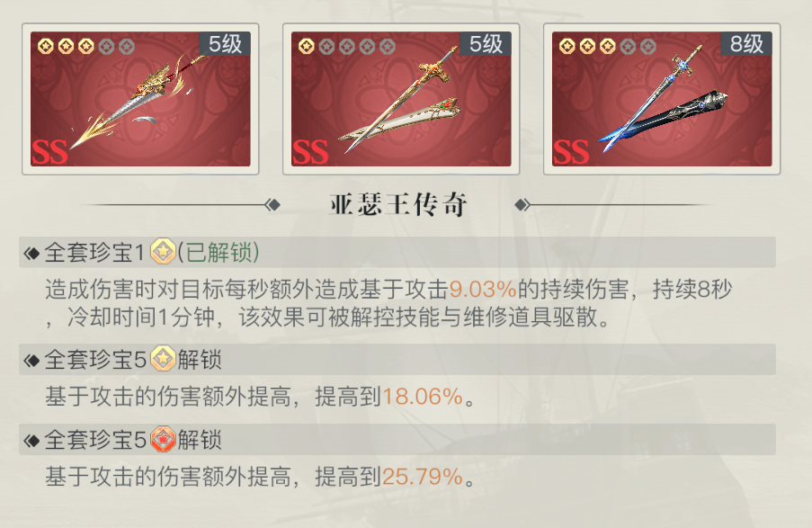The width and height of the screenshot is (812, 528).
Task: Select the blue sword with black scabbard
Action: point(662,99)
